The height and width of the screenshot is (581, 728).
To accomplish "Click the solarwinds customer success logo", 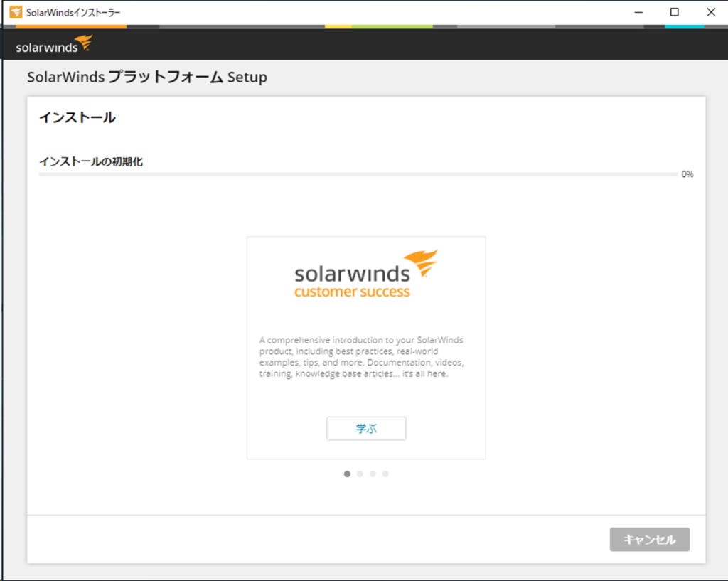I will (366, 274).
